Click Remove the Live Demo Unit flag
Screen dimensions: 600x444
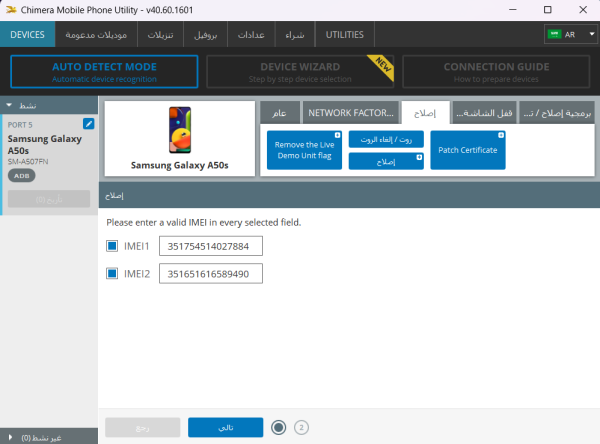[304, 150]
